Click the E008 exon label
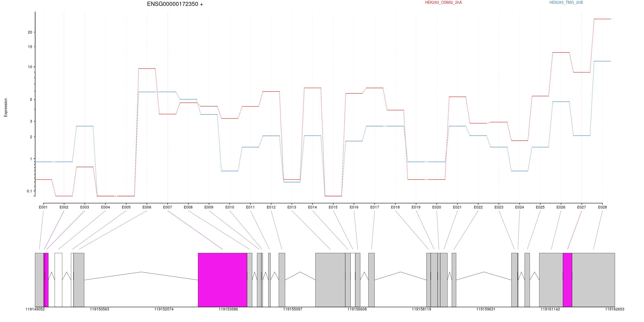644x322 pixels. pyautogui.click(x=188, y=207)
